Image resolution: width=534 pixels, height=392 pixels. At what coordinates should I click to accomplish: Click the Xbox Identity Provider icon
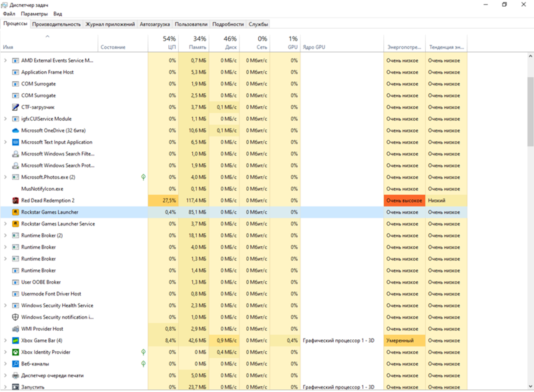pos(15,352)
